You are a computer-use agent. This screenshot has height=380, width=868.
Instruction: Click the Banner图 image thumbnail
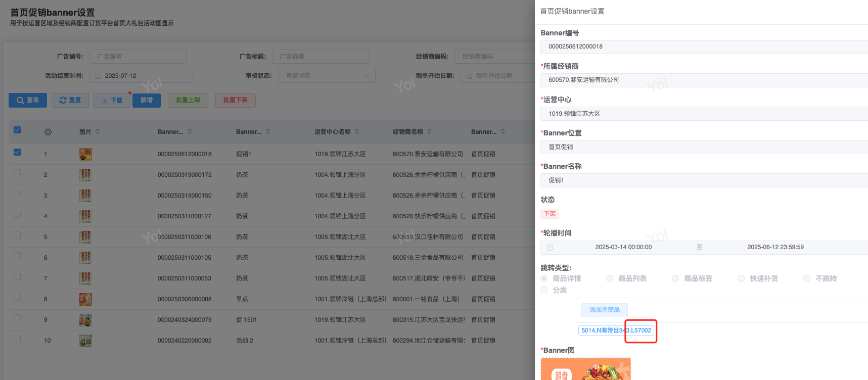[x=585, y=369]
